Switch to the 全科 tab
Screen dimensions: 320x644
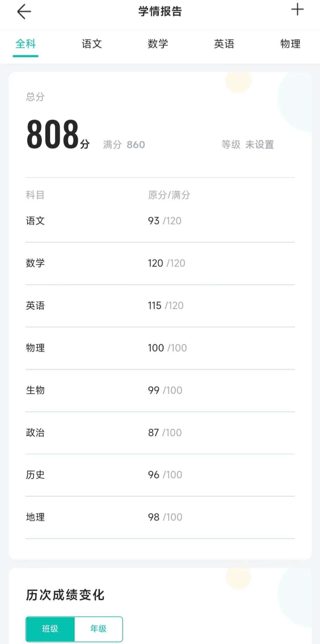[26, 44]
